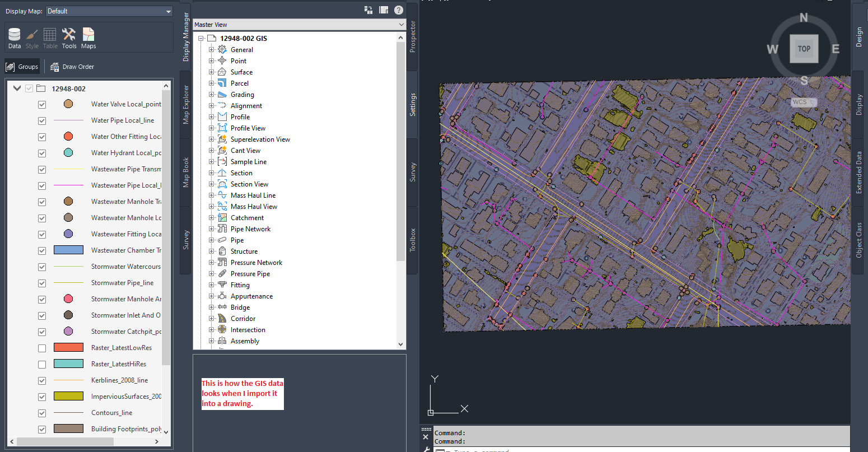Enable the Raster_LatestLowRes layer checkbox
868x452 pixels.
(42, 348)
